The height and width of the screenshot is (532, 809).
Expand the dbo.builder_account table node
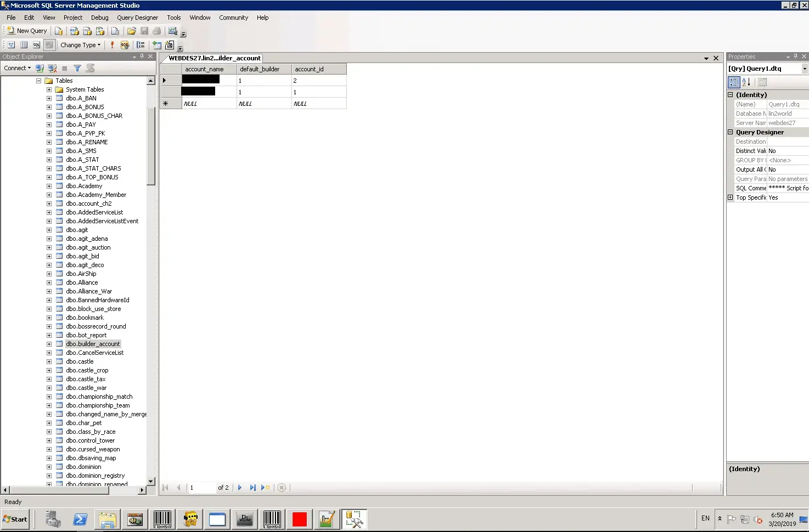pos(49,344)
